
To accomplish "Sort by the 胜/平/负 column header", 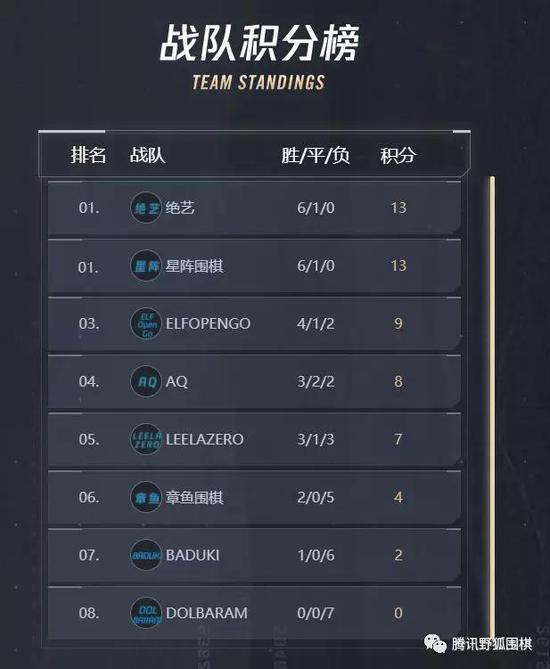I will 316,155.
